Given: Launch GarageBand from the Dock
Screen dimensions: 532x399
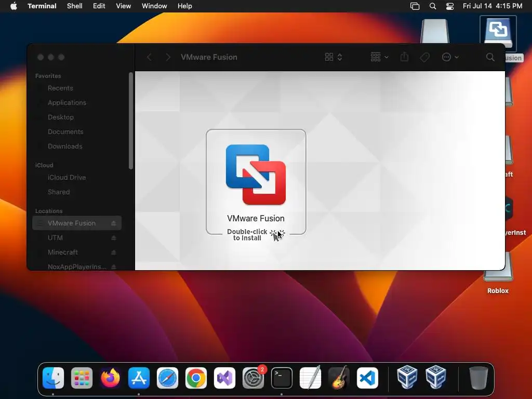Looking at the screenshot, I should coord(339,378).
